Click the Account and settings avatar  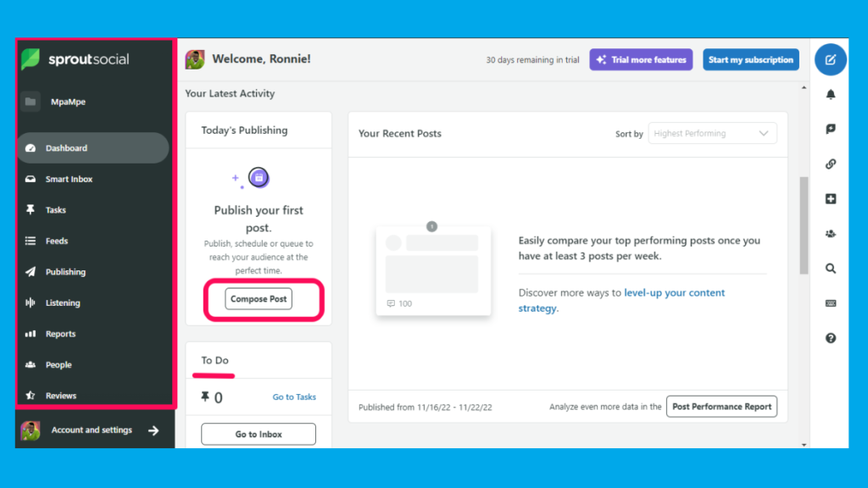[x=31, y=430]
